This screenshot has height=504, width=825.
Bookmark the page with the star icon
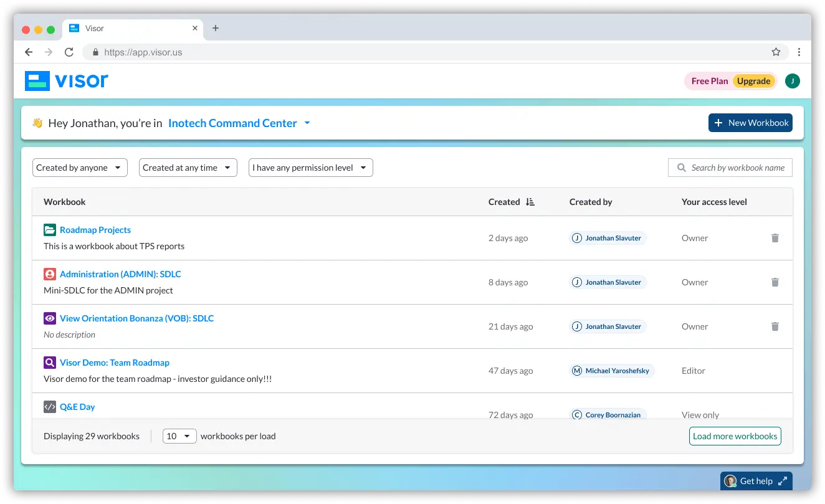click(776, 52)
